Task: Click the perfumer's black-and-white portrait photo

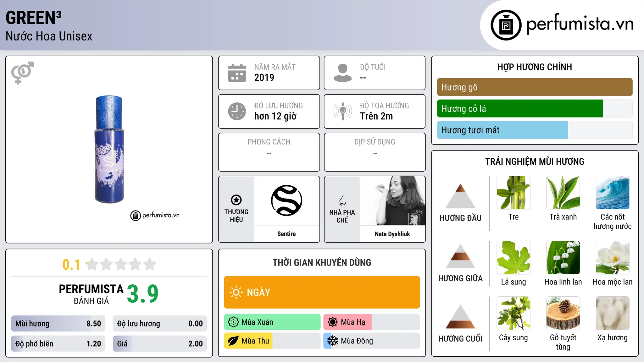Action: pyautogui.click(x=393, y=200)
